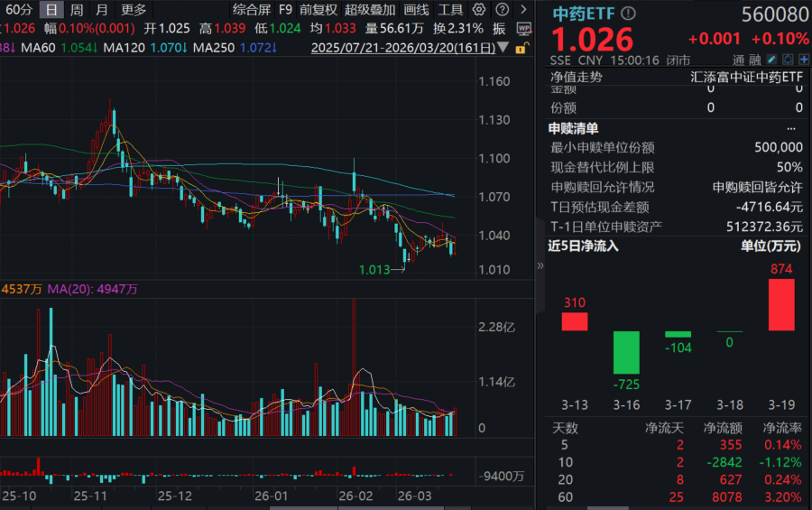Switch to the 60分 chart period tab
This screenshot has width=812, height=510.
(19, 10)
